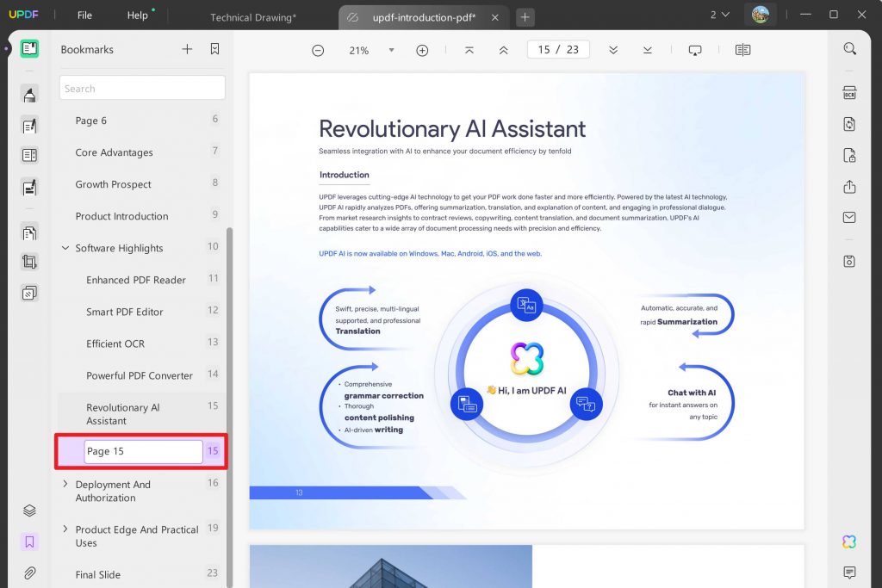The height and width of the screenshot is (588, 882).
Task: Open the Search panel
Action: pyautogui.click(x=849, y=48)
